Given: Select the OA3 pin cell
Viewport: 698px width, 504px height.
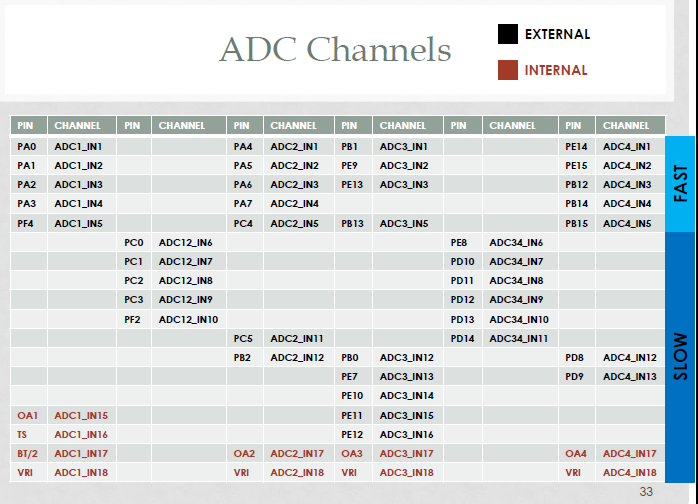Looking at the screenshot, I should (x=353, y=454).
